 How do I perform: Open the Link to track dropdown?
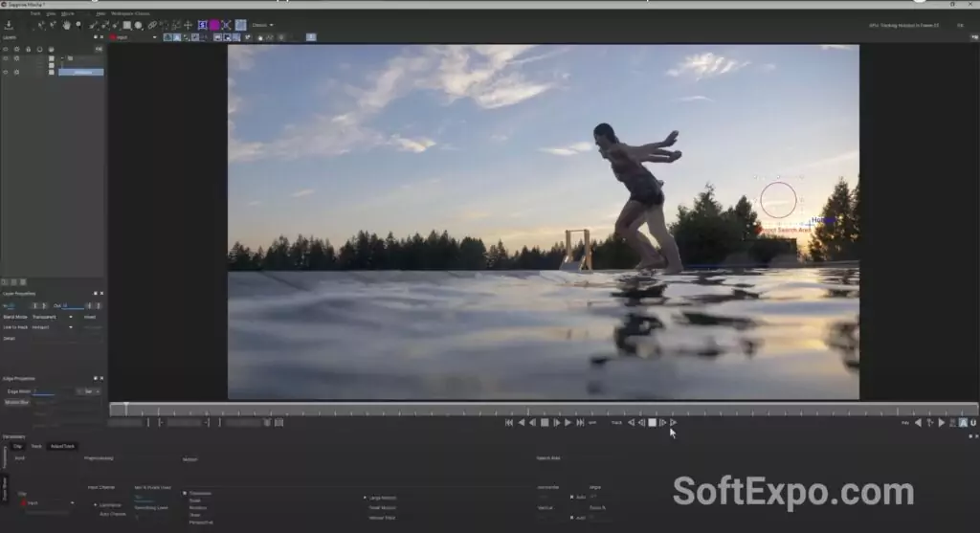tap(53, 327)
